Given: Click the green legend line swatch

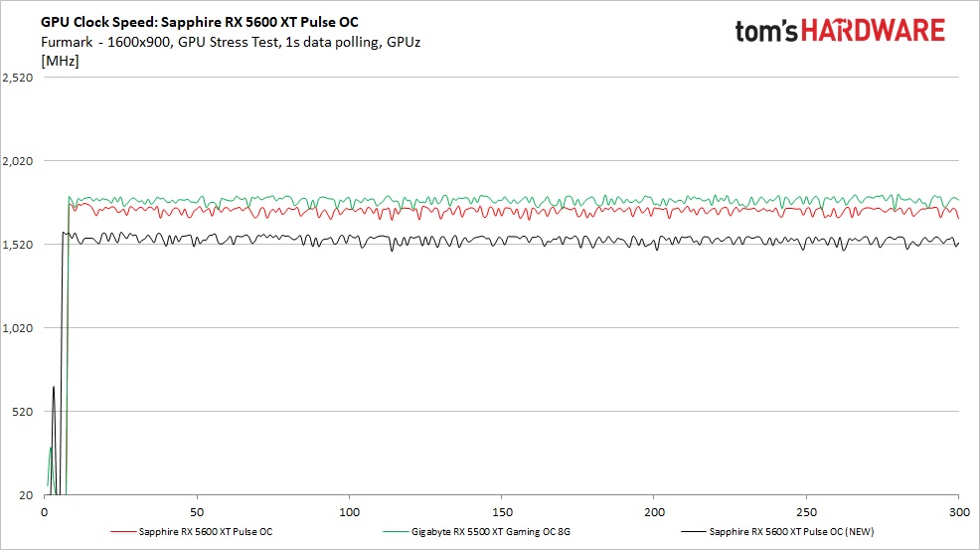Looking at the screenshot, I should coord(396,532).
